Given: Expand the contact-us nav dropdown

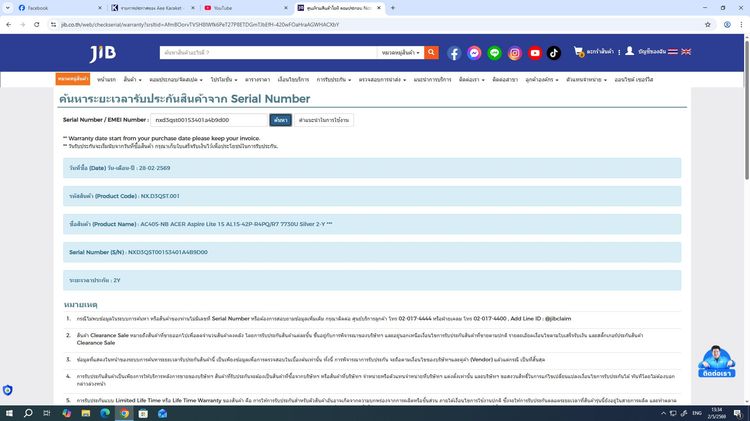Looking at the screenshot, I should click(x=483, y=80).
